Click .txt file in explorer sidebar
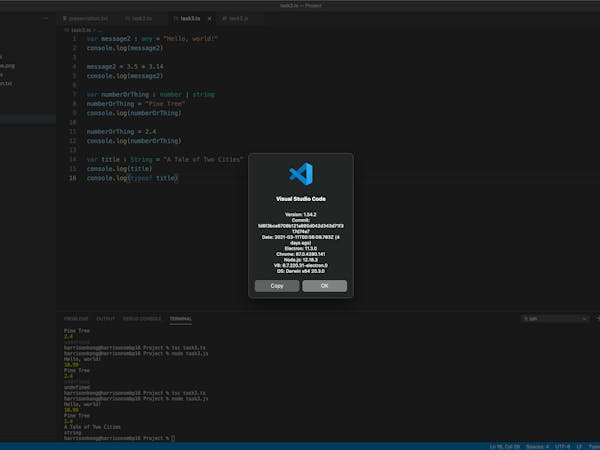The image size is (600, 450). click(6, 83)
